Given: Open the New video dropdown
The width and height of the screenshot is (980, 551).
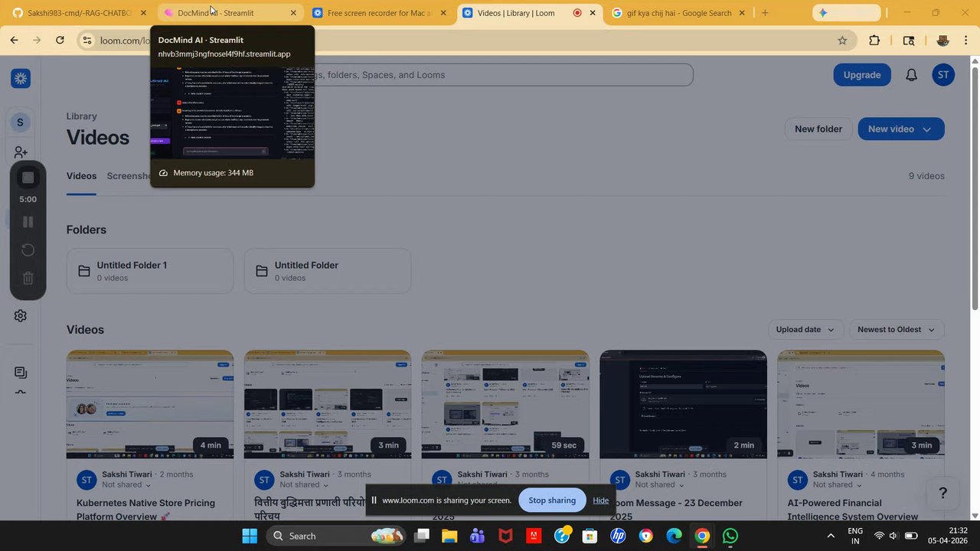Looking at the screenshot, I should click(901, 129).
